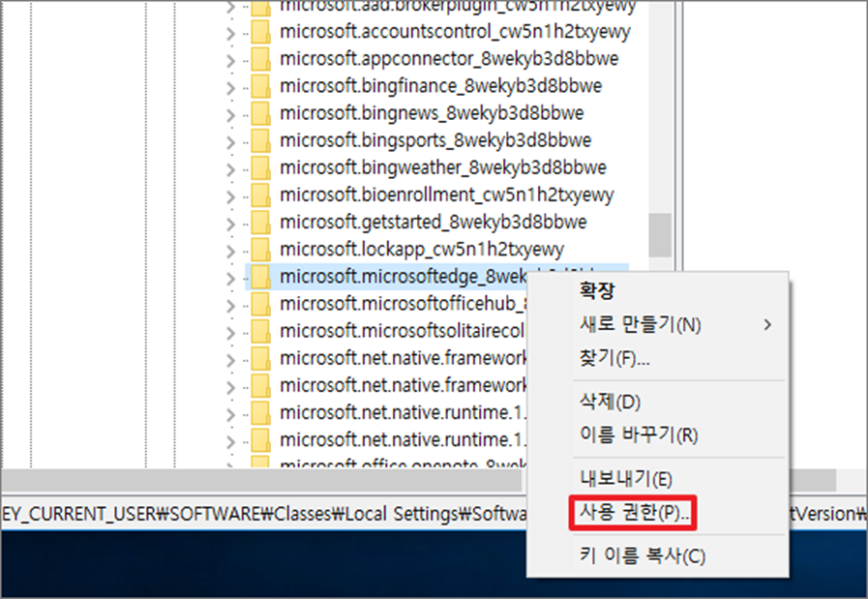
Task: Select microsoft.microsoftsolitairecol tree item
Action: 402,331
